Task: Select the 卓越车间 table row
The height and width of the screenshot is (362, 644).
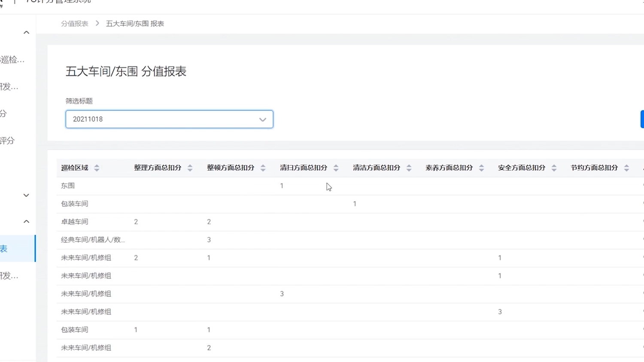Action: click(x=350, y=222)
